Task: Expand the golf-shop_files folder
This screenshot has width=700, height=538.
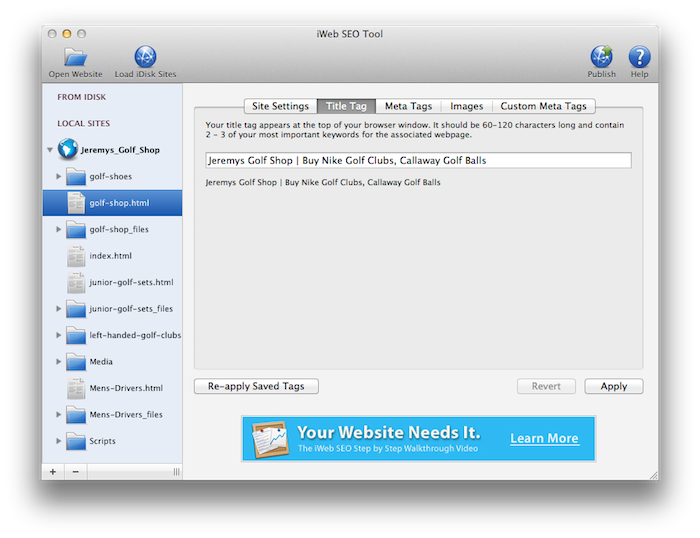Action: (x=58, y=229)
